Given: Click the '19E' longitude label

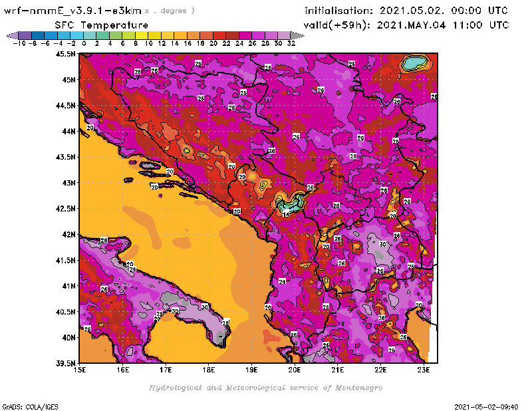Looking at the screenshot, I should [x=251, y=370].
